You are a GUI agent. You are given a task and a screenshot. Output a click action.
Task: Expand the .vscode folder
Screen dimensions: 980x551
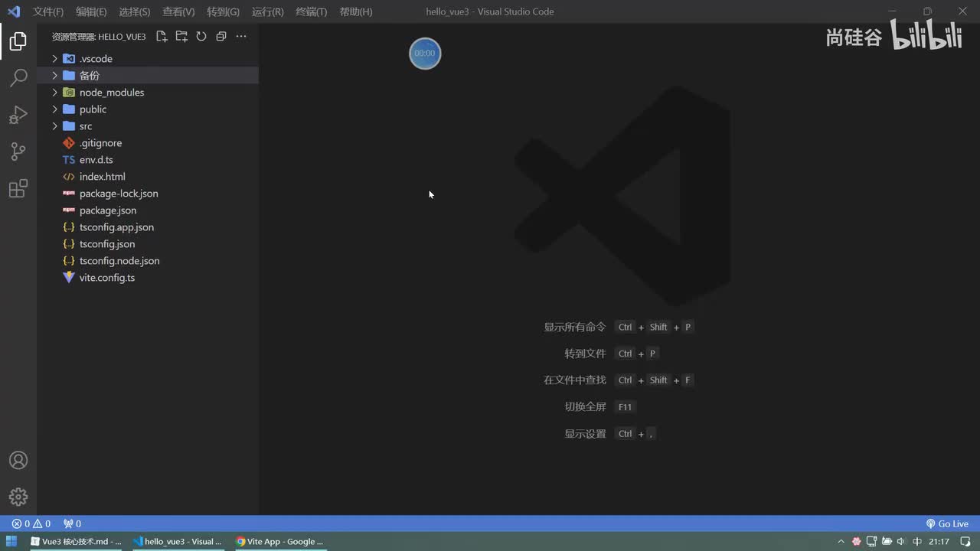tap(54, 59)
